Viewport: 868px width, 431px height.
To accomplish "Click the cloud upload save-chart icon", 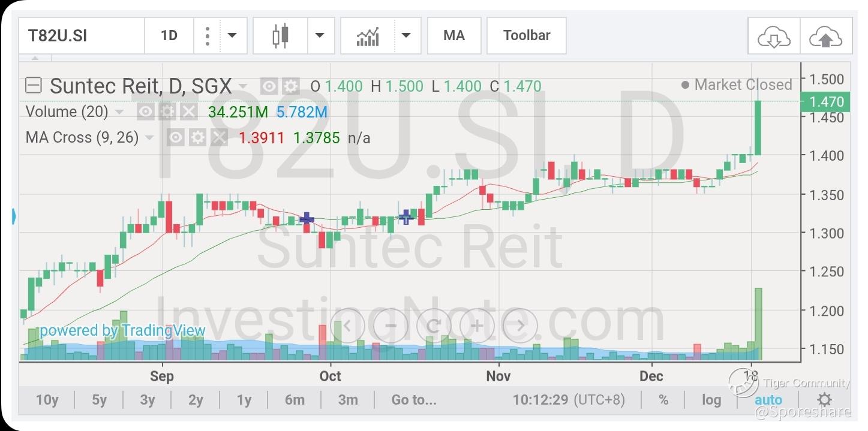I will click(826, 38).
